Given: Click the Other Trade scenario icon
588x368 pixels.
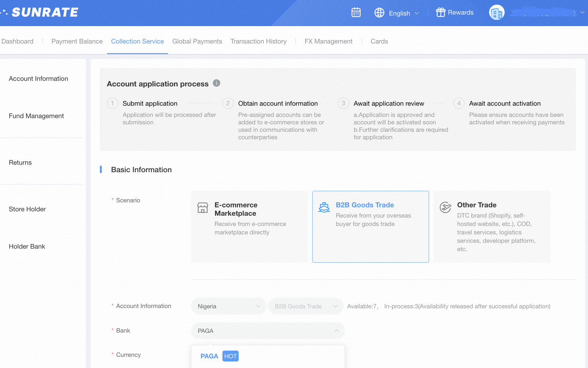Looking at the screenshot, I should coord(445,207).
